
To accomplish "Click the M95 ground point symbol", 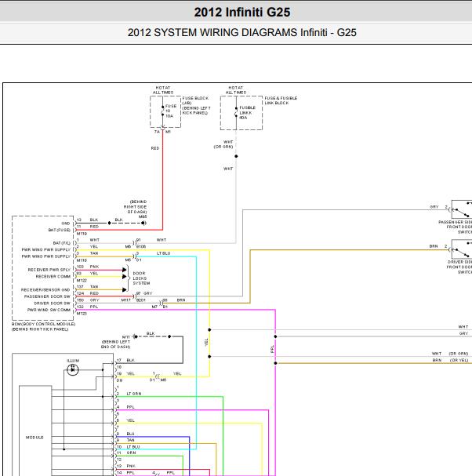I will 143,223.
